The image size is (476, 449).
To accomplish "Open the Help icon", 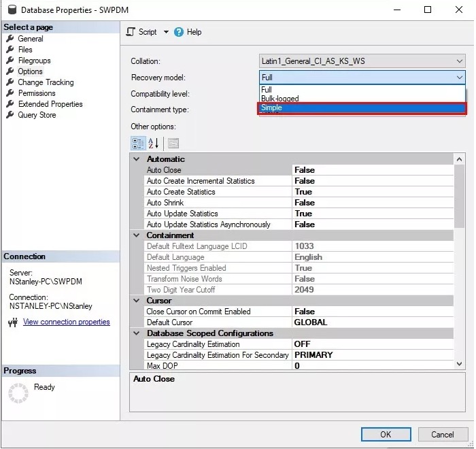I will point(178,32).
